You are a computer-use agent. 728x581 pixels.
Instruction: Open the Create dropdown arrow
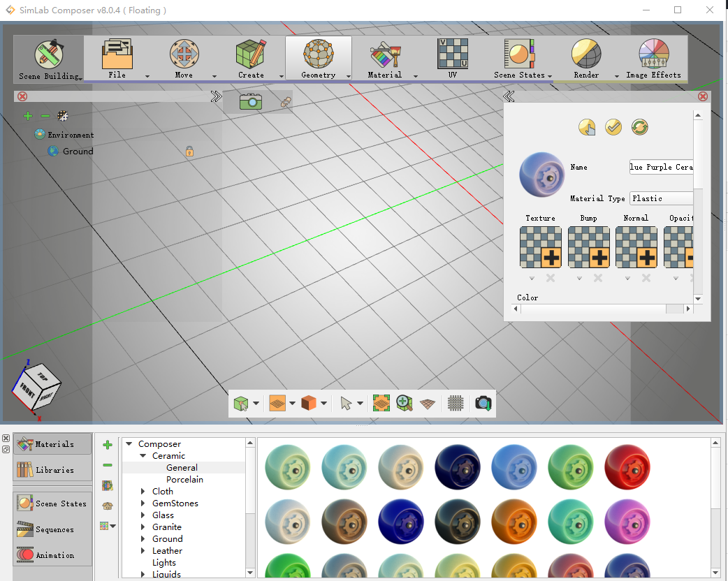[281, 76]
